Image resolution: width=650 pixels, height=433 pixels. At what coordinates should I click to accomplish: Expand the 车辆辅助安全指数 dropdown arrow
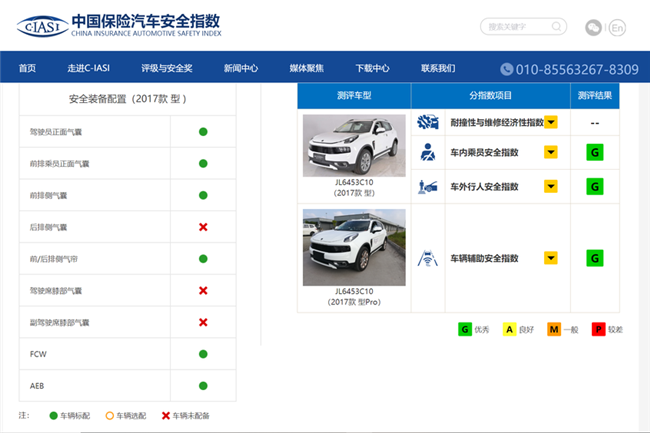pos(551,258)
